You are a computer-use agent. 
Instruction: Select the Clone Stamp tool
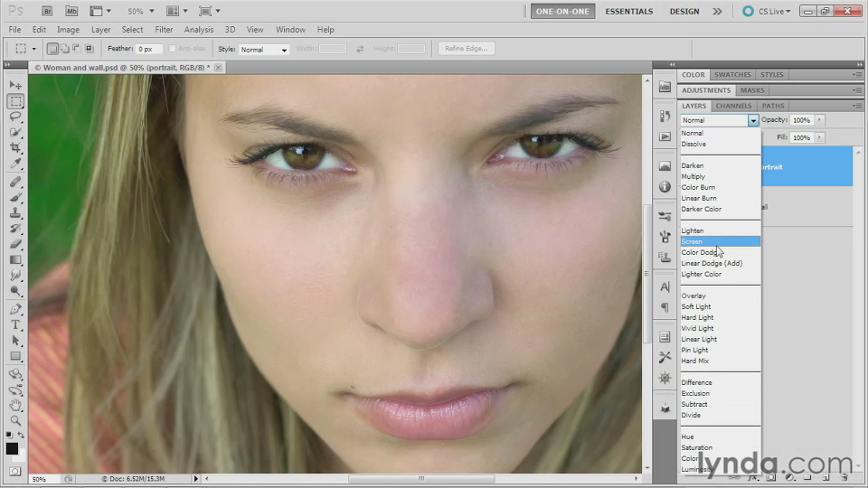click(x=15, y=213)
